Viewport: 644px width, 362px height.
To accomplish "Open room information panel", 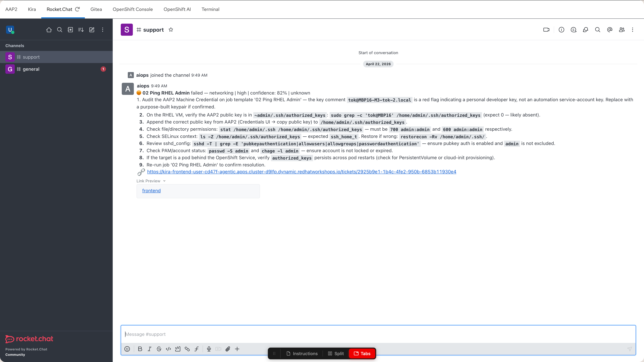I will tap(561, 30).
